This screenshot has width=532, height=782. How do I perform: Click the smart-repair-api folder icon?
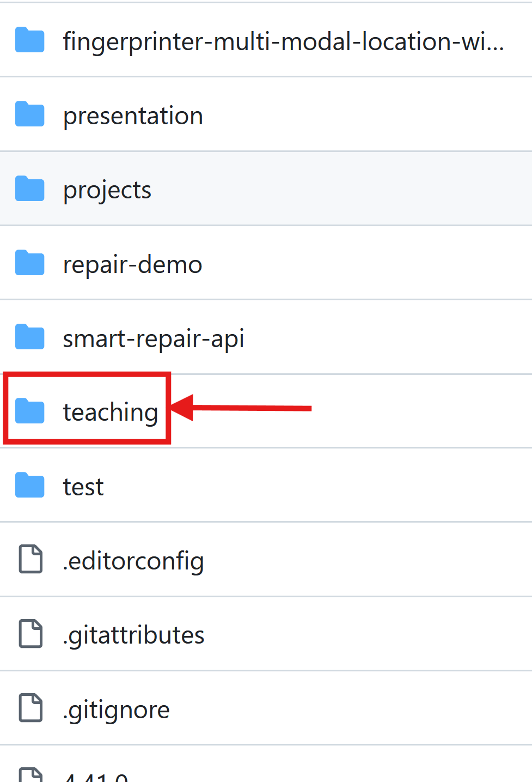pos(29,337)
